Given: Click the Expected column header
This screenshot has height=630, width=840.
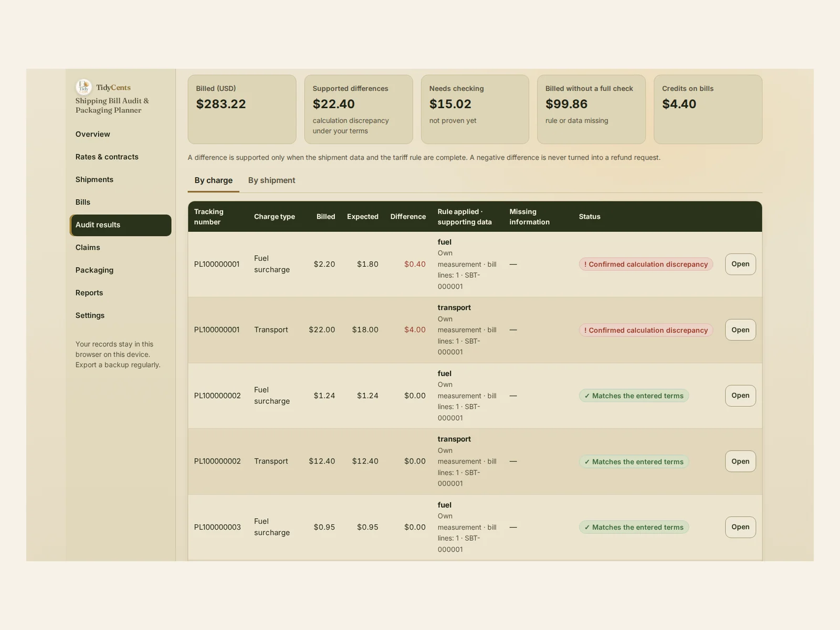Looking at the screenshot, I should click(363, 217).
